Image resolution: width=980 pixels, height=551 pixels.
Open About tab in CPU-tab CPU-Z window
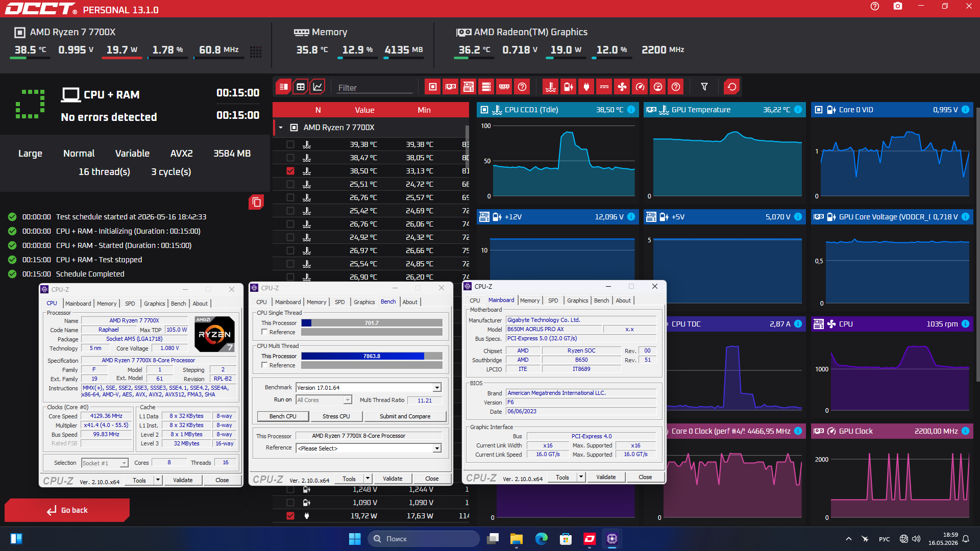click(200, 304)
